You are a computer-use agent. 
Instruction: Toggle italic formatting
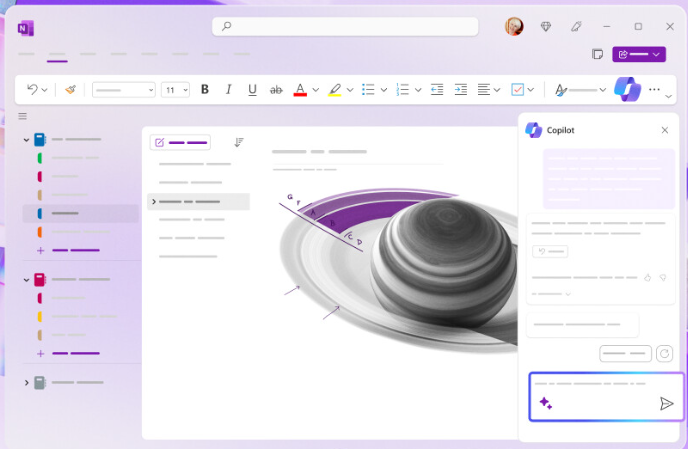tap(228, 89)
